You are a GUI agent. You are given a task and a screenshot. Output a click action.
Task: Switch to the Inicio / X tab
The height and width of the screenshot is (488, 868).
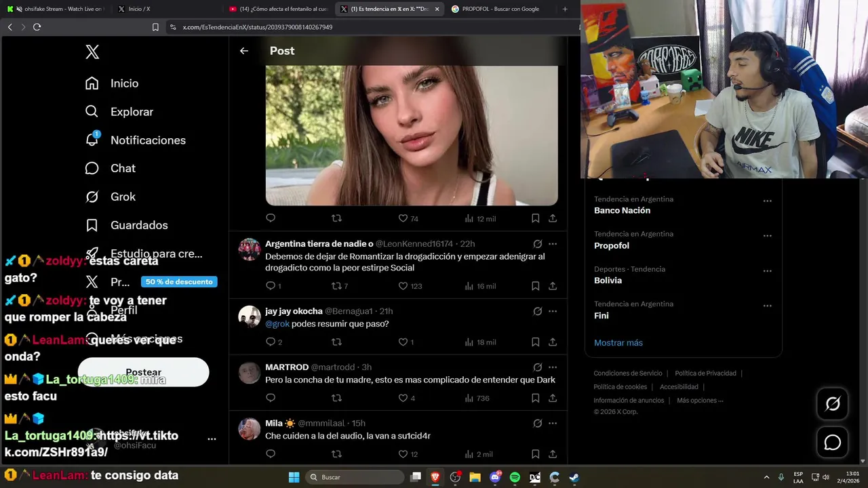pos(138,9)
